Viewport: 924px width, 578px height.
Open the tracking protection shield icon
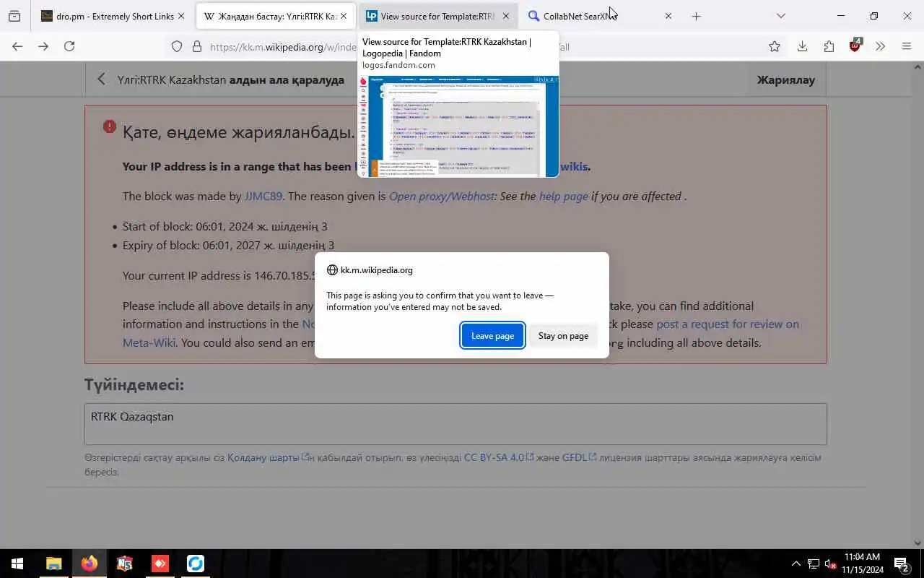click(177, 47)
